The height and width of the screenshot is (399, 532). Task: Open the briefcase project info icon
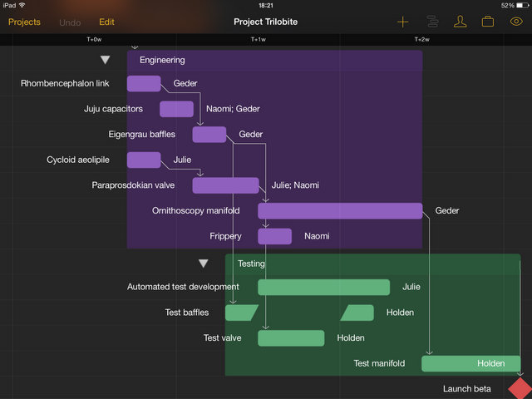point(488,22)
